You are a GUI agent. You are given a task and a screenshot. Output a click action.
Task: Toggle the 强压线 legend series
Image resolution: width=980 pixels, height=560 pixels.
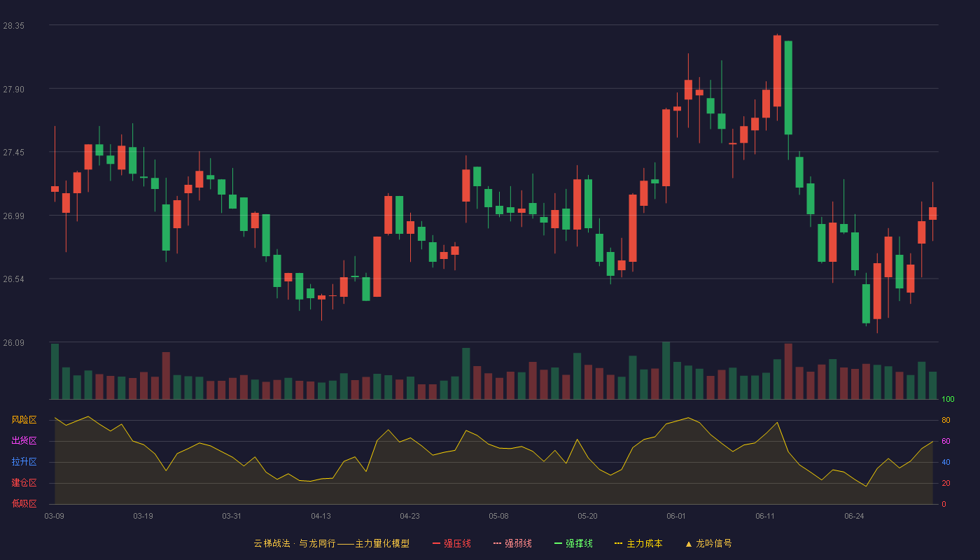451,543
